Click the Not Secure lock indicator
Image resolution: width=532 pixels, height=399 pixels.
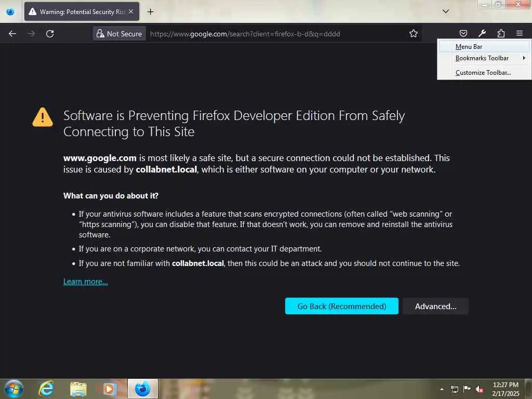click(119, 34)
